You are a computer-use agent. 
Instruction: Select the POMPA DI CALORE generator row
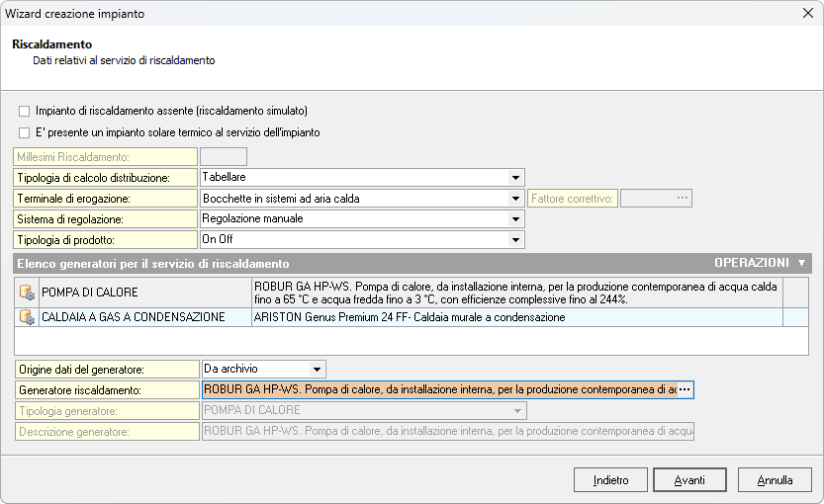[x=144, y=293]
